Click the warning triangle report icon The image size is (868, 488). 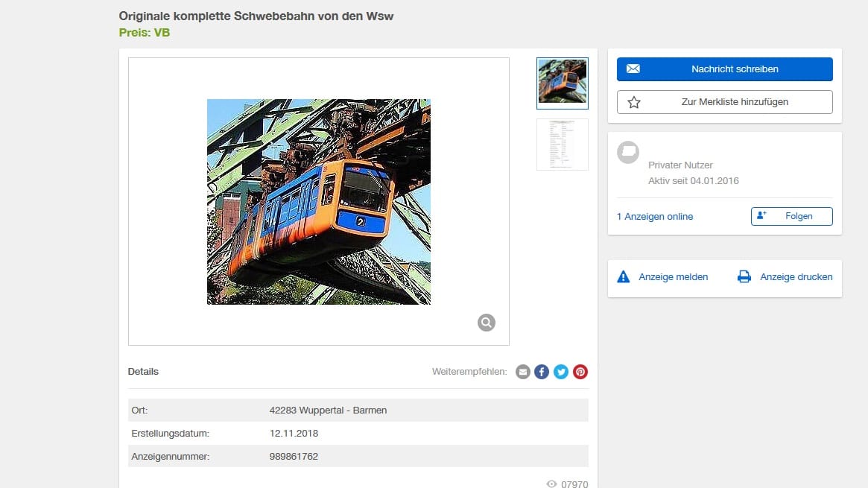tap(624, 276)
